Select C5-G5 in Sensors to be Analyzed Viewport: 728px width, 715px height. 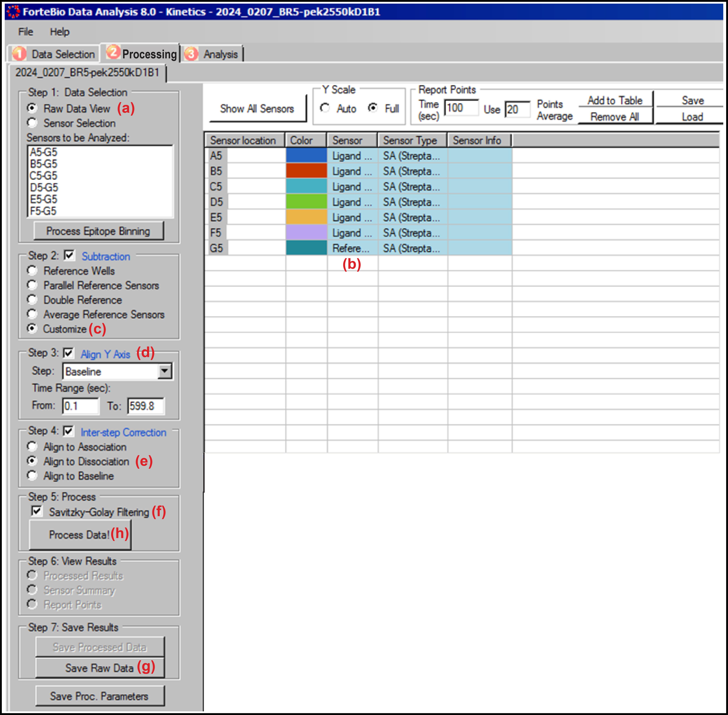(x=44, y=176)
